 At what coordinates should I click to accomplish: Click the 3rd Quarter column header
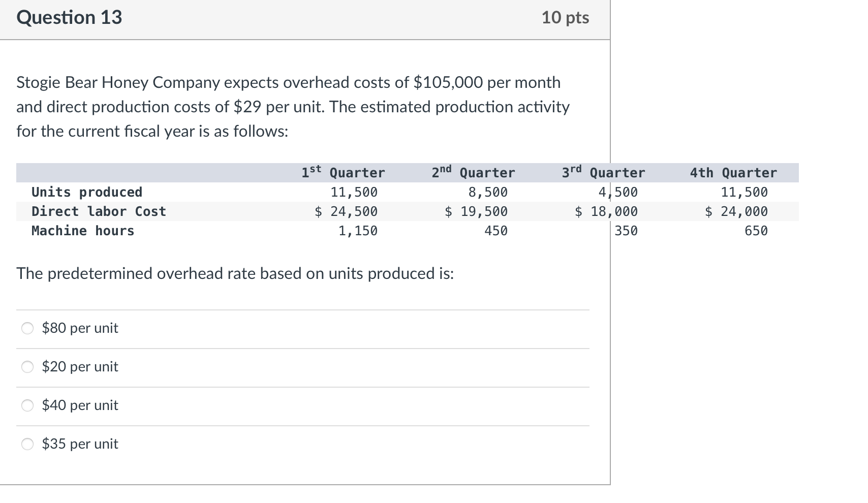[x=603, y=172]
